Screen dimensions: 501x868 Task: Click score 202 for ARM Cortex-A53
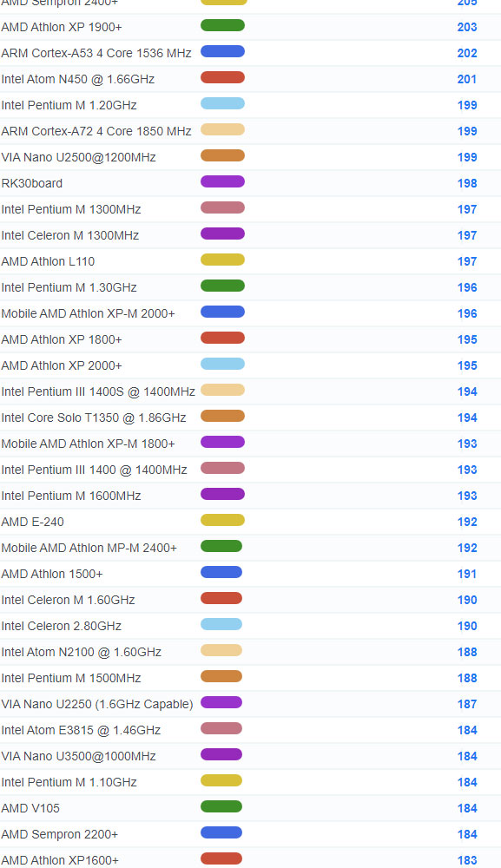[x=467, y=53]
